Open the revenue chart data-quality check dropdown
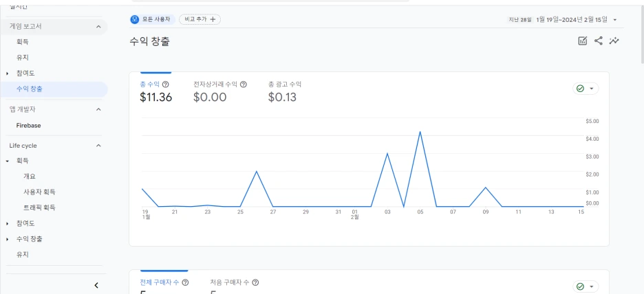 pos(586,89)
